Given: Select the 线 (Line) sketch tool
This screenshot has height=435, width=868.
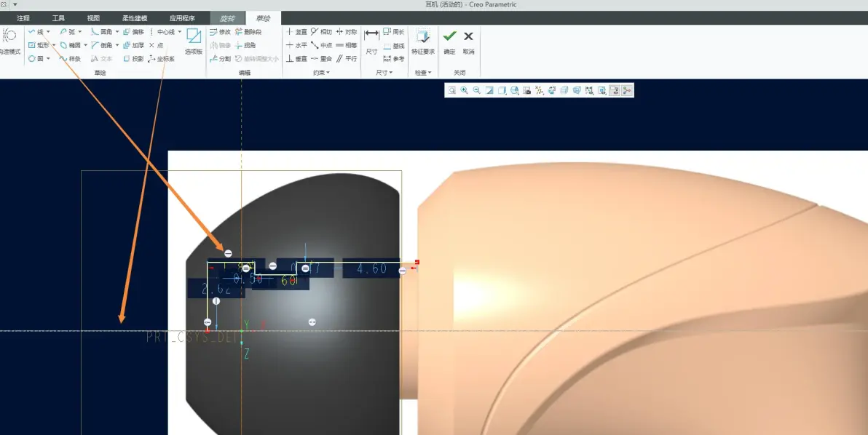Looking at the screenshot, I should click(x=37, y=32).
